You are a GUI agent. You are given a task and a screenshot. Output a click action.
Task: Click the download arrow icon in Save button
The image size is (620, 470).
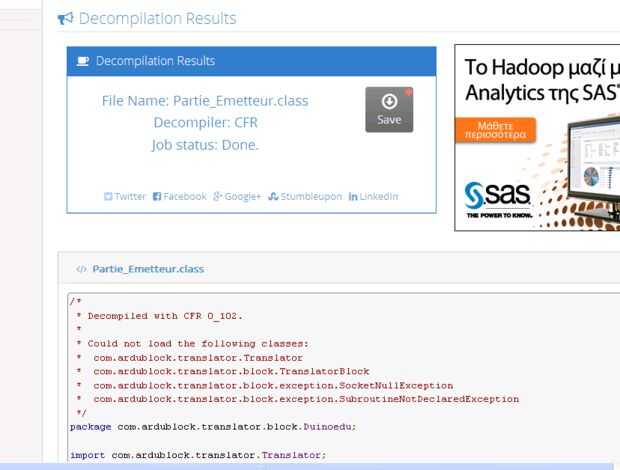(389, 101)
